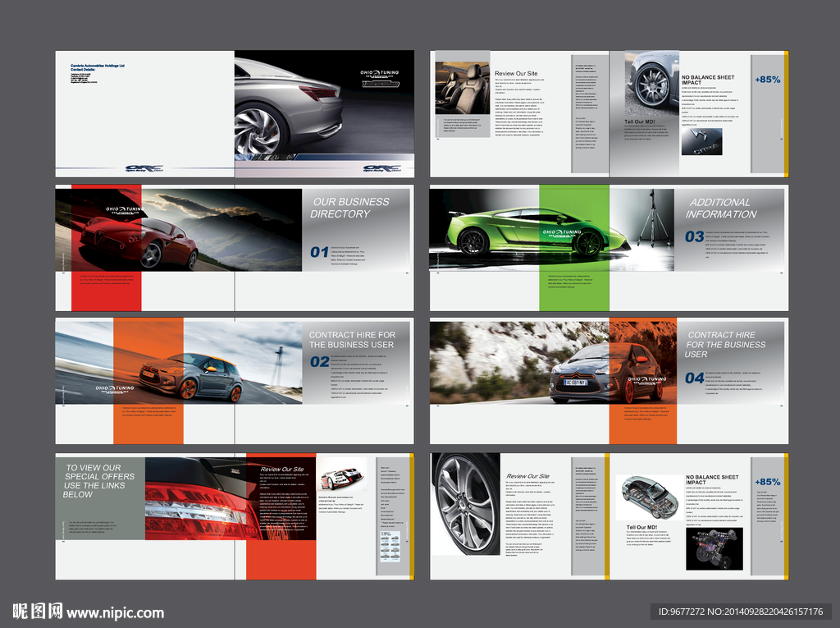
Task: Click '+85%' on the page with engine image
Action: [767, 482]
